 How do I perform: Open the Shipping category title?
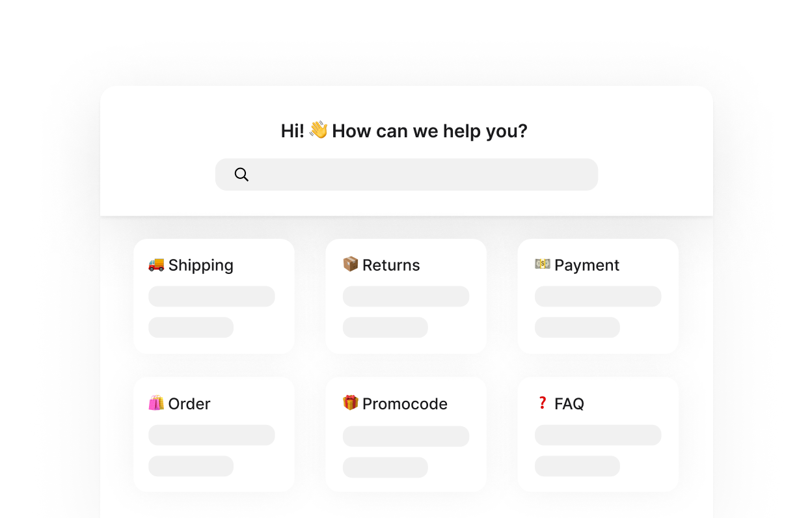200,265
